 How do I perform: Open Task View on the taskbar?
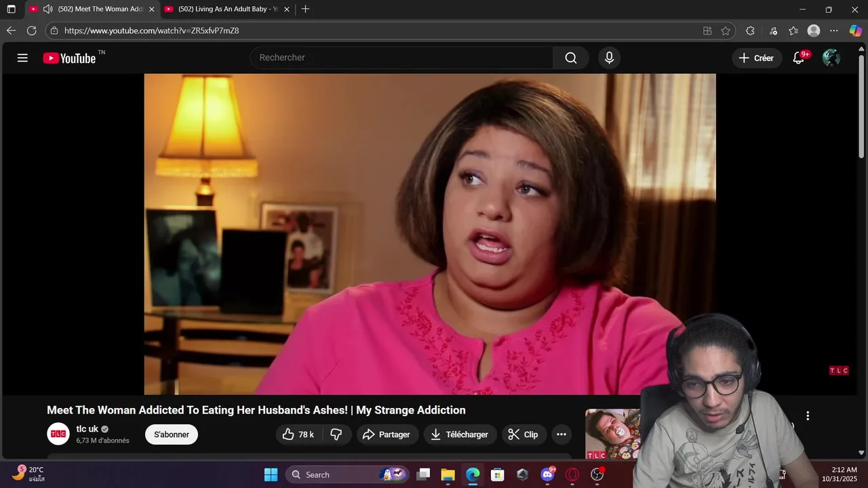(x=423, y=474)
